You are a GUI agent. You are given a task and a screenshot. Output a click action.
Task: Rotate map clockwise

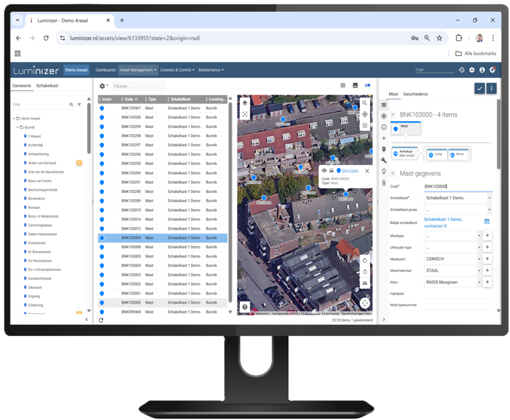(x=365, y=261)
